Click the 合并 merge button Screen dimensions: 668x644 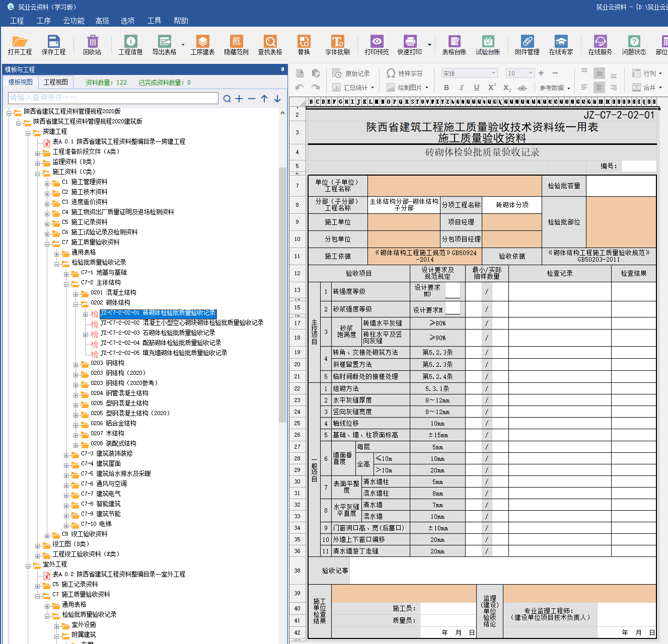point(646,88)
